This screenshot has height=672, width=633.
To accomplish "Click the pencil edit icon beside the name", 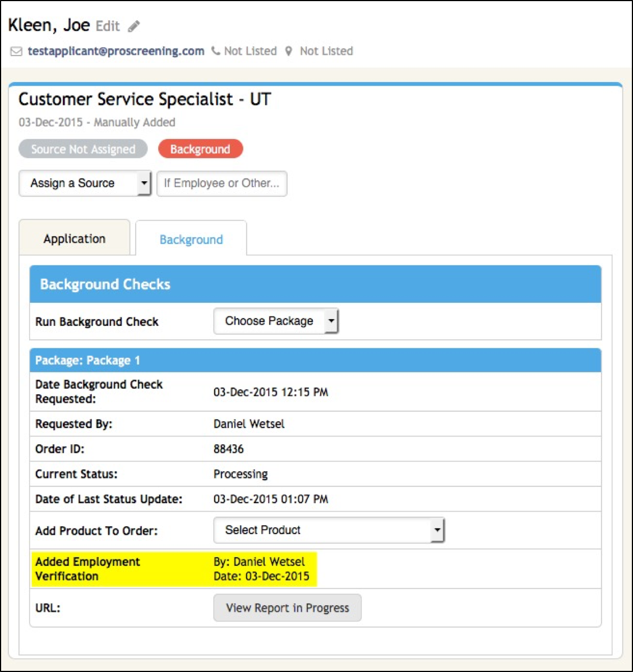I will (133, 26).
